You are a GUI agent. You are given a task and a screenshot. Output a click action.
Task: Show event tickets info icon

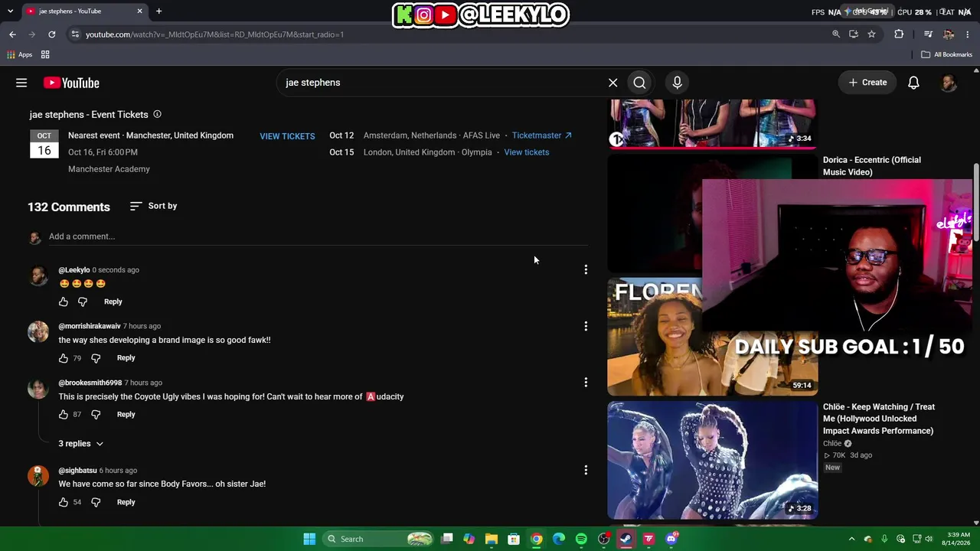[157, 114]
